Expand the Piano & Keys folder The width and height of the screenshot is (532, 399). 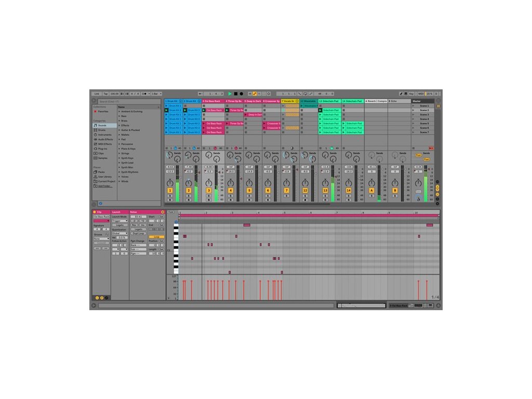[x=119, y=149]
